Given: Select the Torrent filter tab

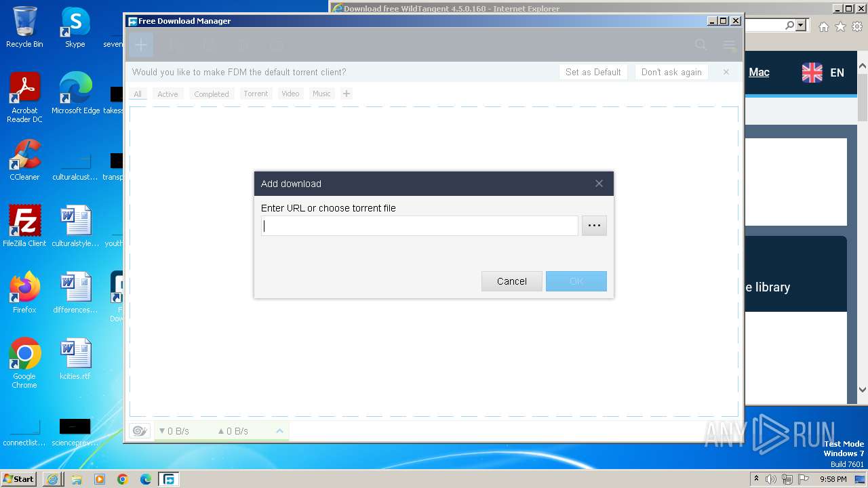Looking at the screenshot, I should tap(256, 94).
